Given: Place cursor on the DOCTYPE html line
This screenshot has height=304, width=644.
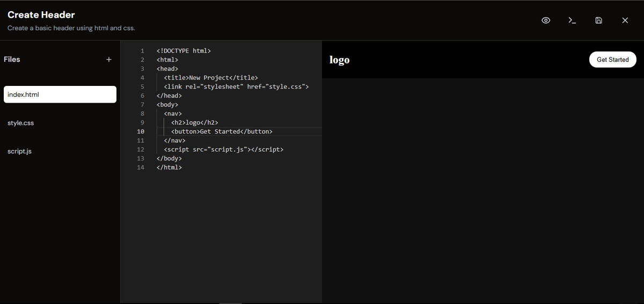Looking at the screenshot, I should pyautogui.click(x=184, y=50).
